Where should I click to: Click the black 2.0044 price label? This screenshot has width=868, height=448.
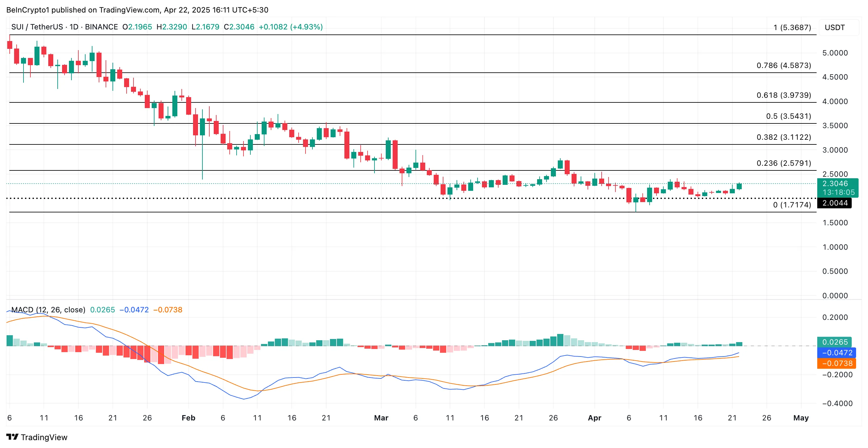834,203
